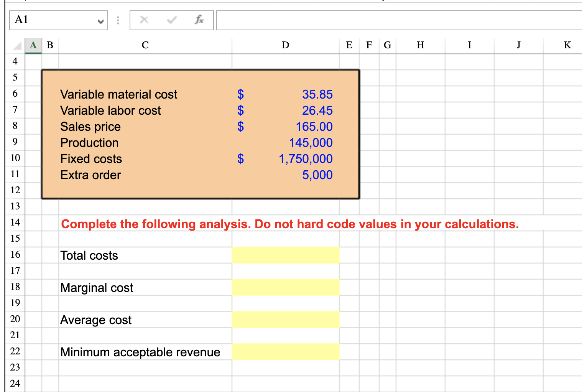Select the yellow Average cost answer cell

coord(286,320)
